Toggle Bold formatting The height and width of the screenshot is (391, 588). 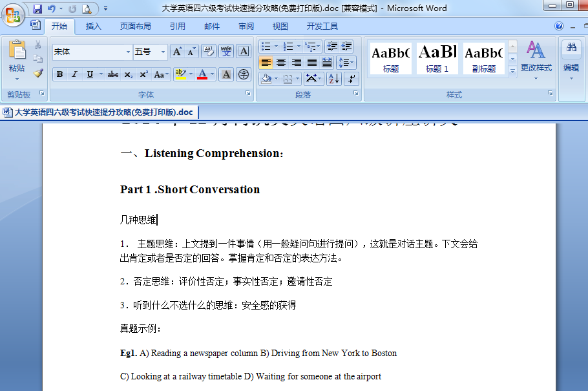click(x=59, y=74)
